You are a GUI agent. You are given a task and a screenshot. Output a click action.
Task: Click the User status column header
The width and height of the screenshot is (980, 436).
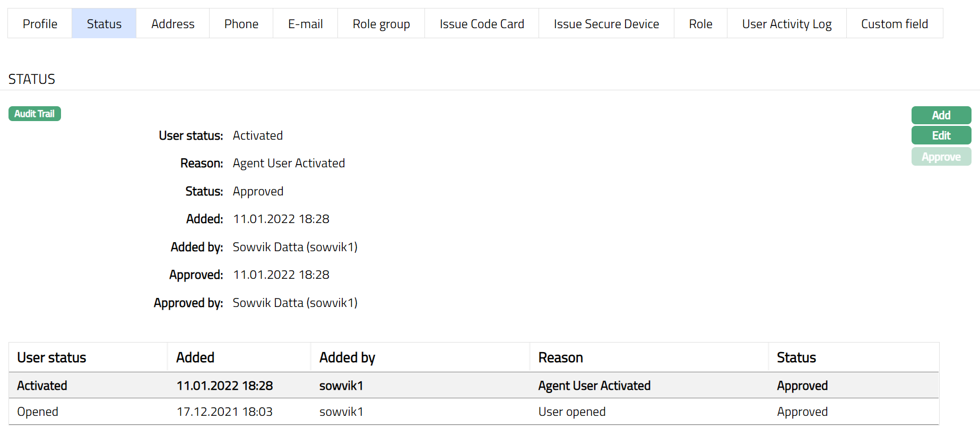(51, 357)
